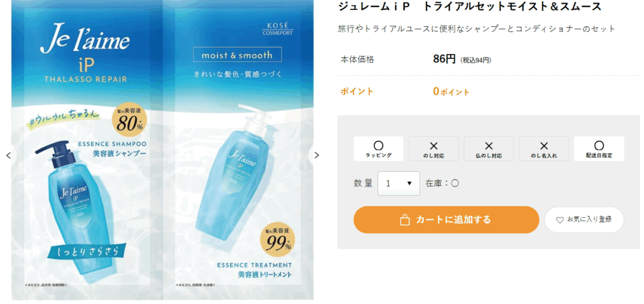The height and width of the screenshot is (304, 644).
Task: Click the heart icon for favorites
Action: 559,220
